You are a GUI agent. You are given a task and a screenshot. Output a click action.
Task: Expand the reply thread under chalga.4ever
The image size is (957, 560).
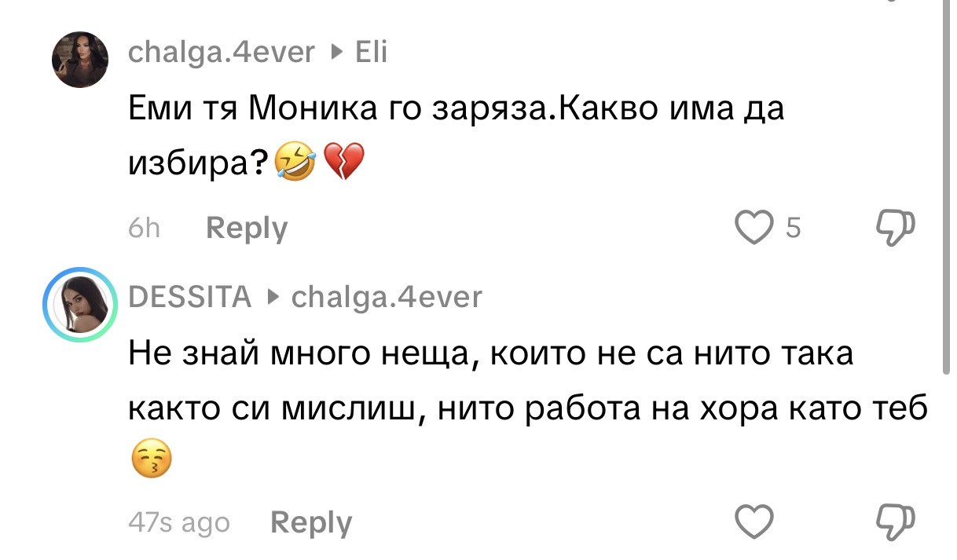[246, 228]
